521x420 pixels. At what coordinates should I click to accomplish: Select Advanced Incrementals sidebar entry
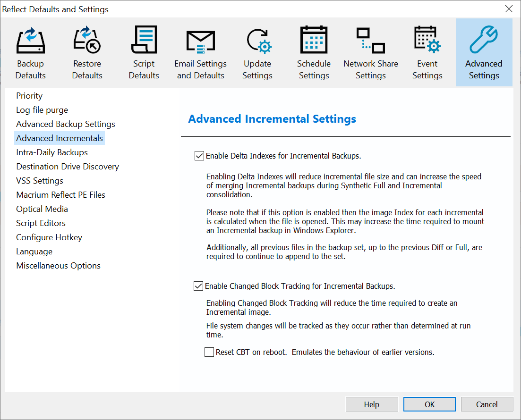click(x=60, y=138)
